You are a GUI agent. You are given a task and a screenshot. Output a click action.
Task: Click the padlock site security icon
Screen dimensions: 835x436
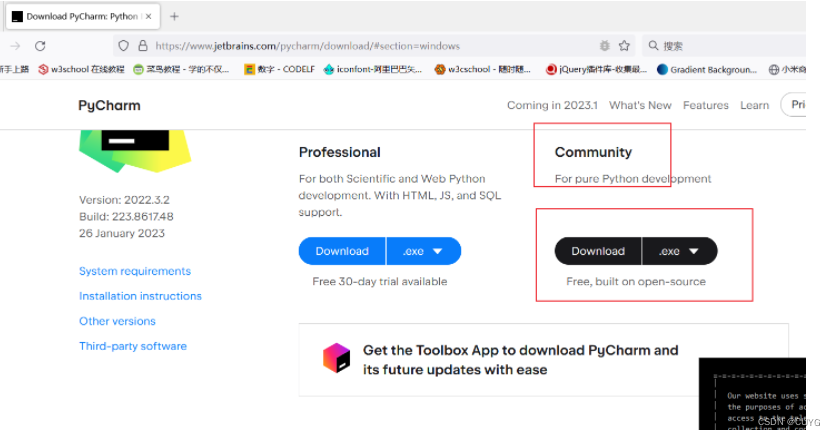[x=143, y=46]
